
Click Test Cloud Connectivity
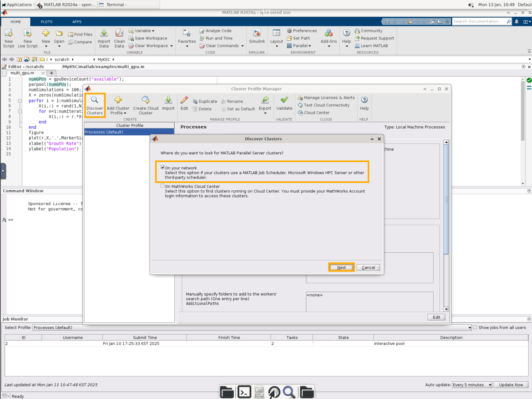pyautogui.click(x=324, y=105)
